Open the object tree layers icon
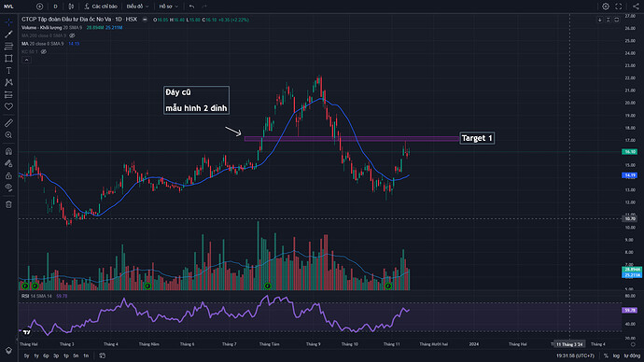This screenshot has width=644, height=362. point(8,351)
